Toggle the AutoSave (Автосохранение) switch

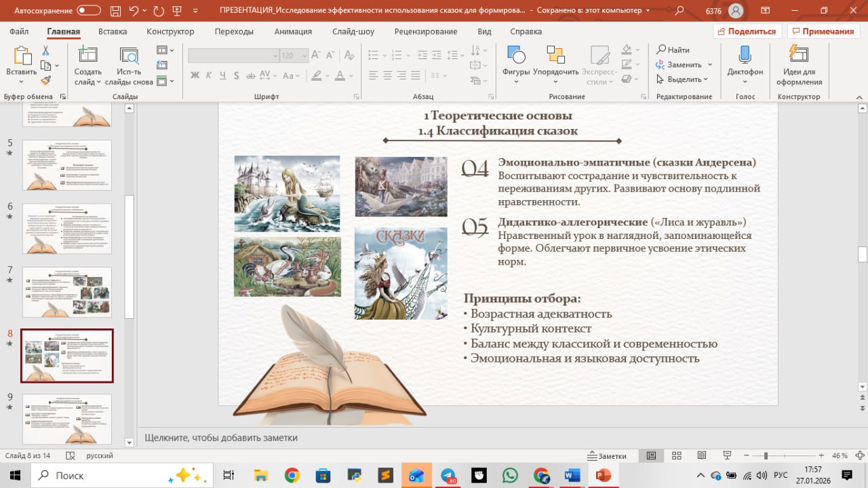[x=88, y=11]
